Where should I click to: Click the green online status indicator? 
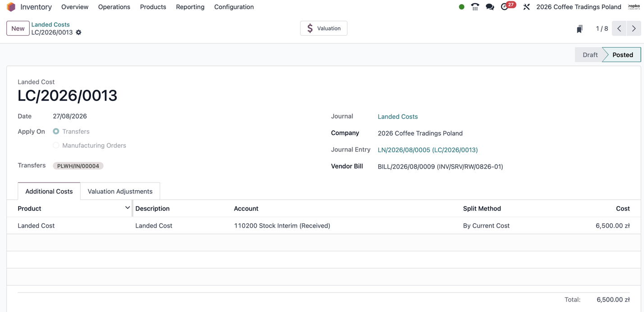pos(461,7)
